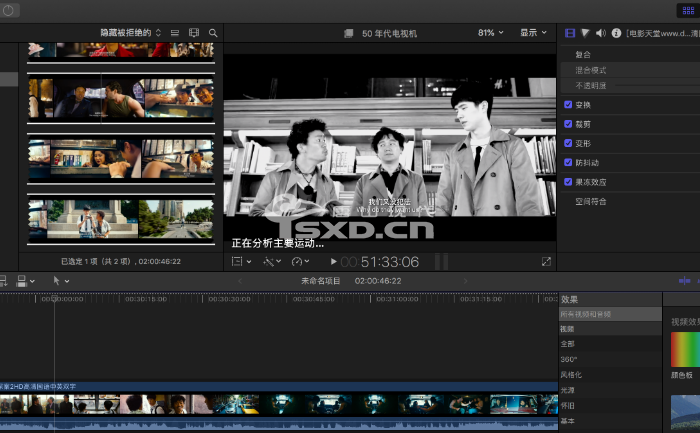The width and height of the screenshot is (700, 433).
Task: Open the Info inspector icon
Action: pyautogui.click(x=616, y=33)
